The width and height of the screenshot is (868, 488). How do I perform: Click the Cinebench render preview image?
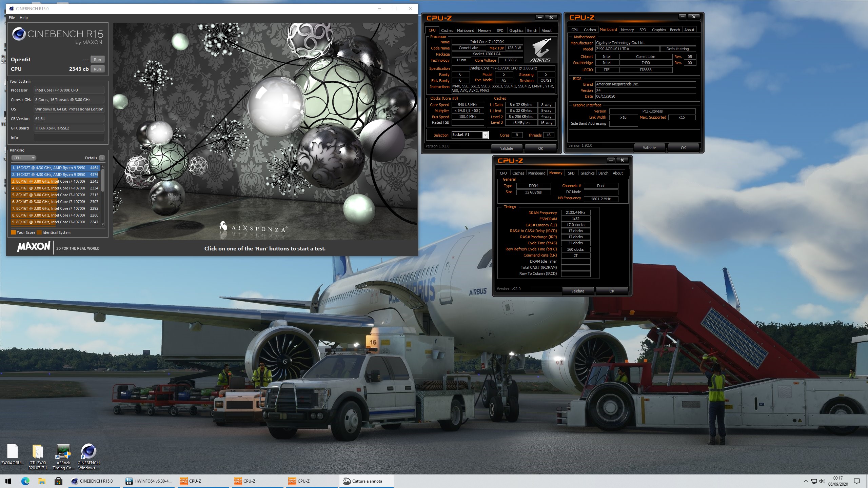pos(265,131)
